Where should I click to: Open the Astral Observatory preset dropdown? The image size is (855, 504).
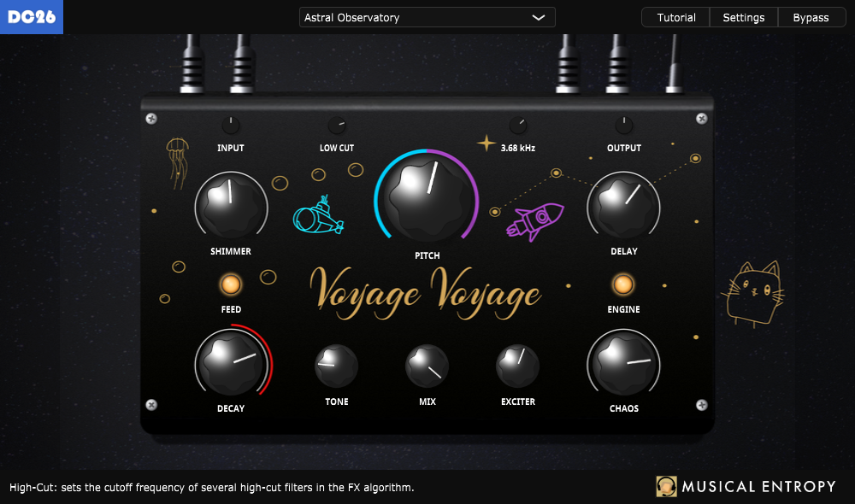(x=427, y=17)
